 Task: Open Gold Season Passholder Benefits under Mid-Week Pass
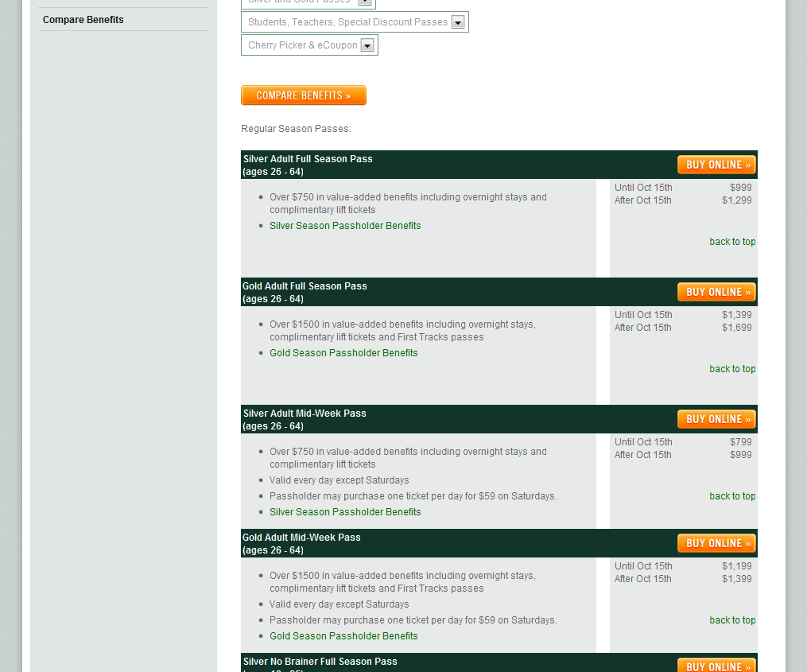tap(343, 636)
